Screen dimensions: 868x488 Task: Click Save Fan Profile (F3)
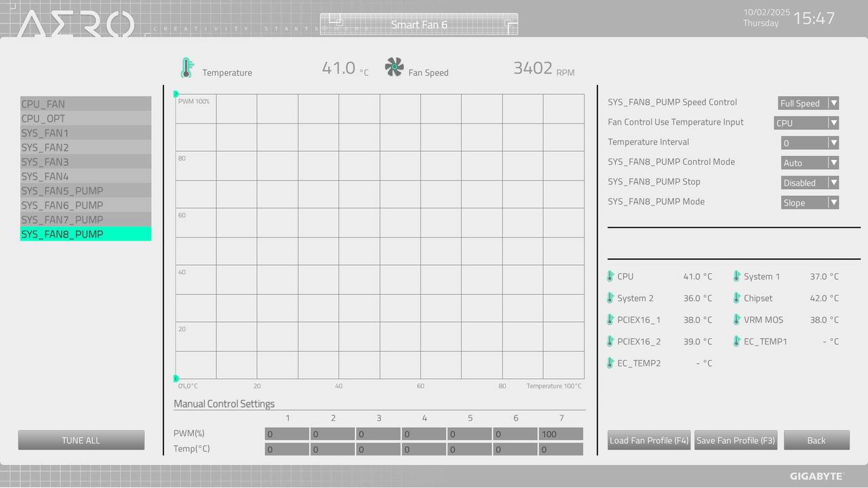point(735,440)
